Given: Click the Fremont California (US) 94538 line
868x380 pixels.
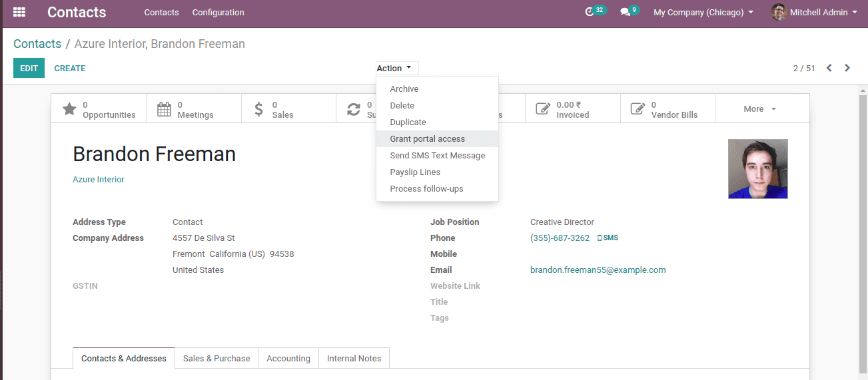Looking at the screenshot, I should pos(233,254).
